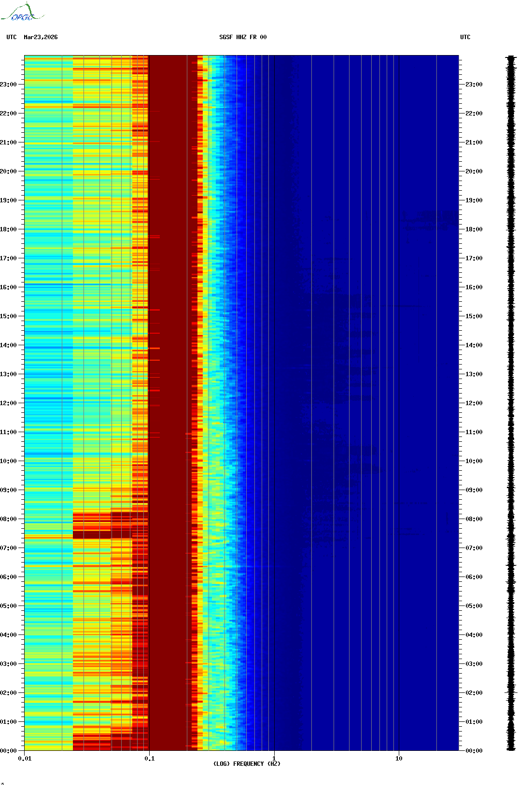Image resolution: width=532 pixels, height=789 pixels.
Task: Click the 11:00 label on the right time axis
Action: [474, 432]
